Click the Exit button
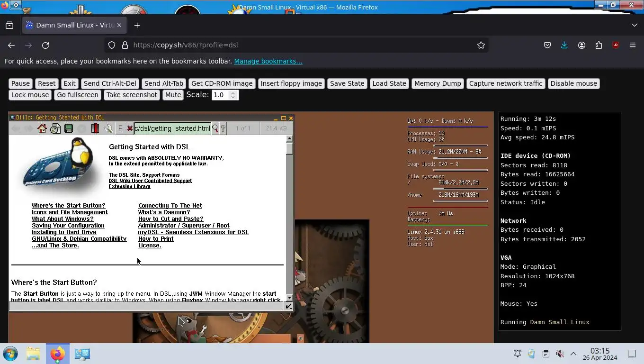The image size is (644, 364). (x=70, y=83)
